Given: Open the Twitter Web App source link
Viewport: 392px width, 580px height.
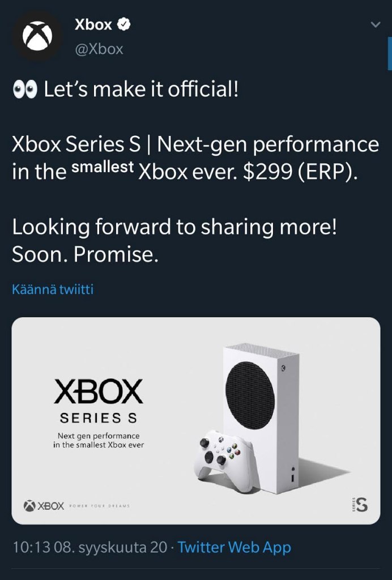Looking at the screenshot, I should click(233, 547).
